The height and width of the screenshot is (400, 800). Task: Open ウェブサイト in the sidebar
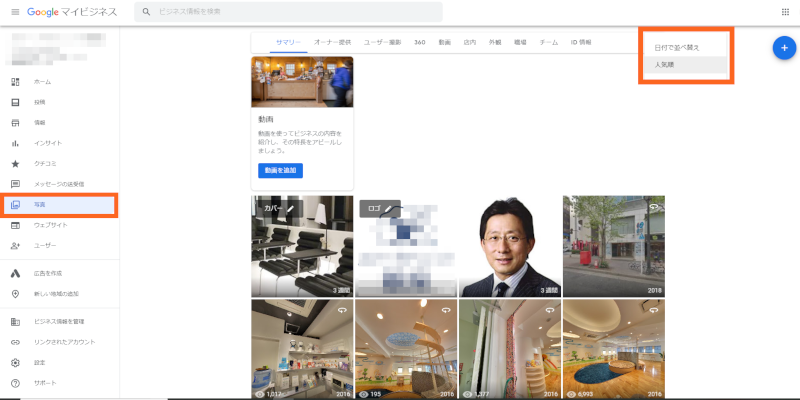50,225
